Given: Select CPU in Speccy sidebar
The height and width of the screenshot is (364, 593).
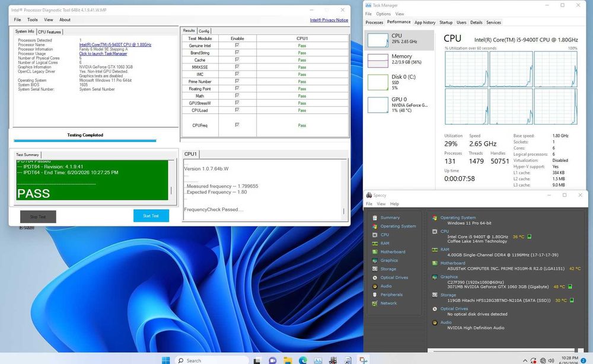Looking at the screenshot, I should pyautogui.click(x=385, y=235).
